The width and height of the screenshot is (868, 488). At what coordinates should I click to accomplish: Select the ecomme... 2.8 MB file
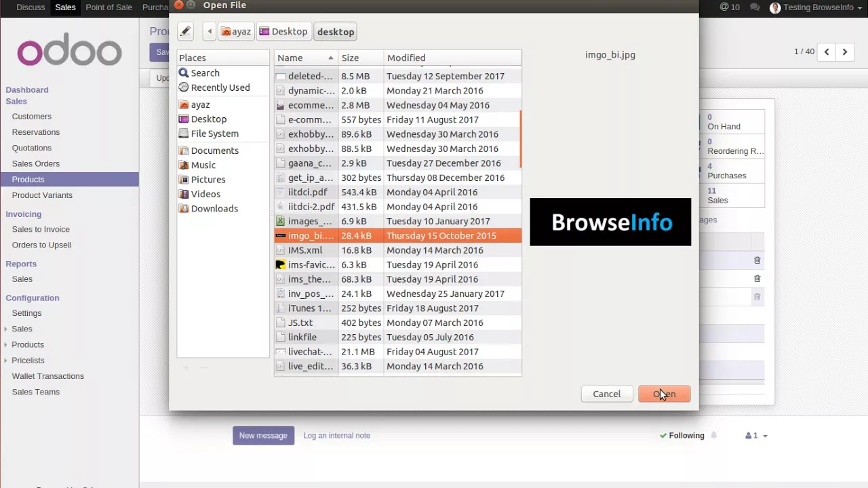click(x=397, y=105)
